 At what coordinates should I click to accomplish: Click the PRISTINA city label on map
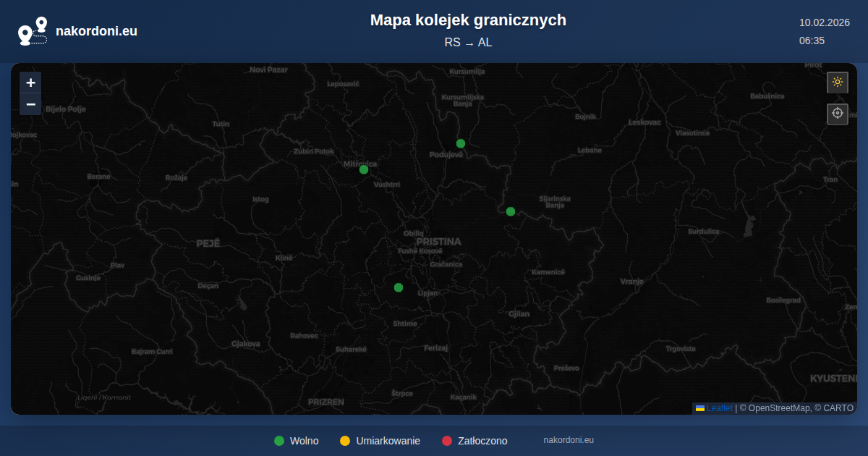tap(438, 242)
